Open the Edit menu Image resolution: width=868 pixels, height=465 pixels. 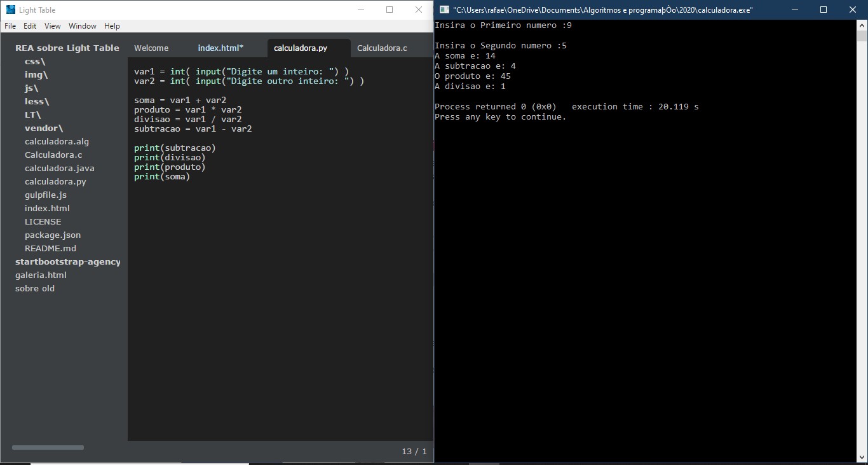click(x=30, y=26)
